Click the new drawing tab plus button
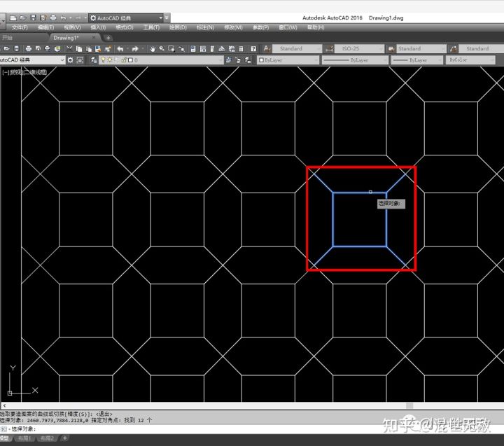This screenshot has width=504, height=446. coord(108,38)
